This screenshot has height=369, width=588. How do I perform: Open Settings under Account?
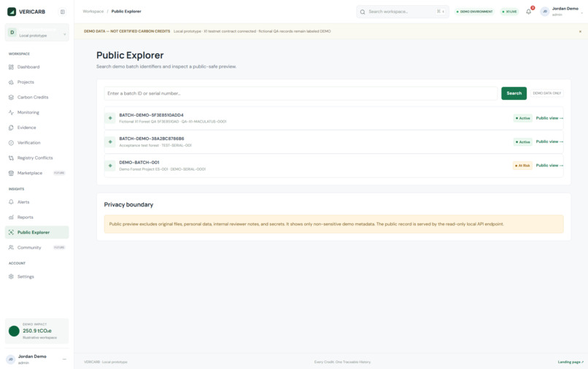pyautogui.click(x=36, y=277)
